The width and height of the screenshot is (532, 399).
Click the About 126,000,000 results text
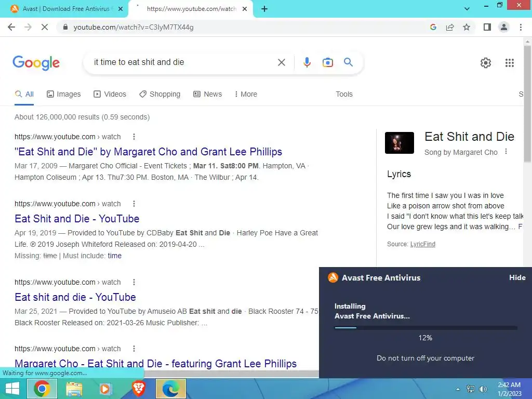point(82,117)
